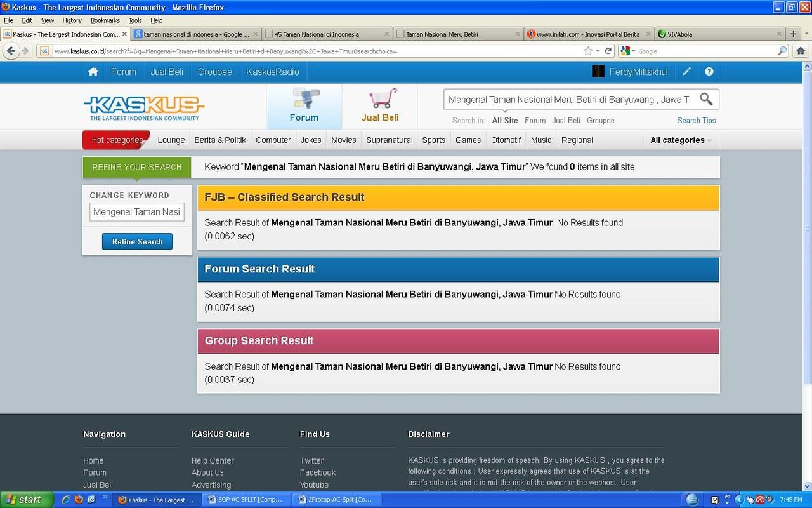The height and width of the screenshot is (508, 812).
Task: Switch to Taman Nasional Meru Betiri tab
Action: [457, 34]
